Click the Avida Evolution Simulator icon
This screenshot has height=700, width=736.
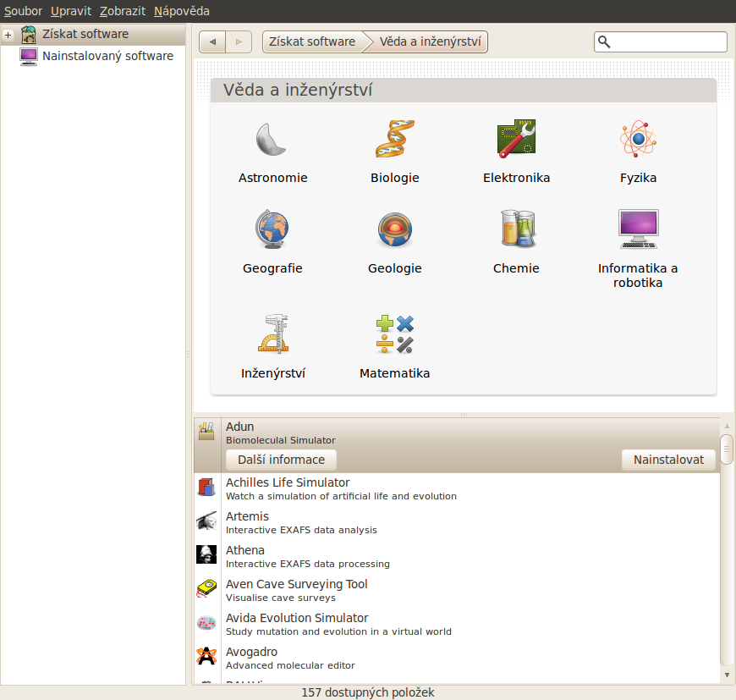point(206,622)
